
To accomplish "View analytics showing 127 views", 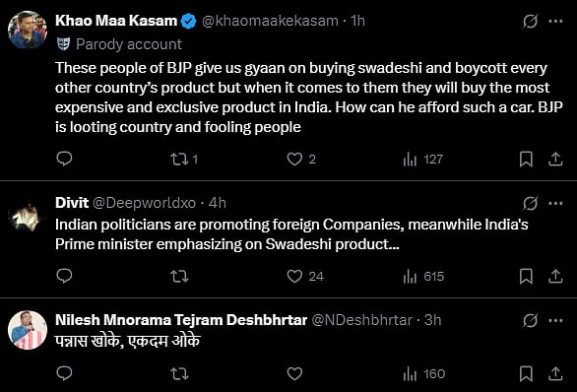I will [x=423, y=160].
